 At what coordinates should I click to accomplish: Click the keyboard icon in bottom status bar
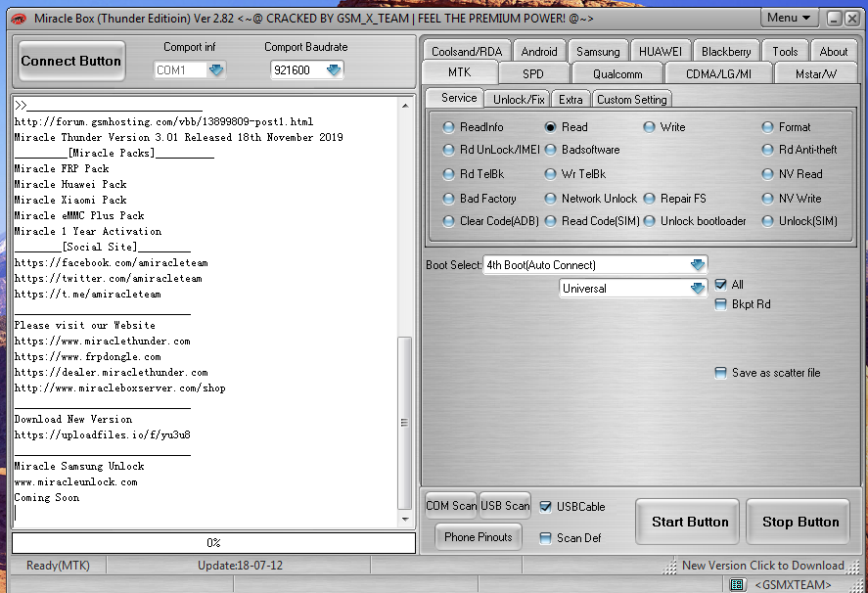click(736, 584)
